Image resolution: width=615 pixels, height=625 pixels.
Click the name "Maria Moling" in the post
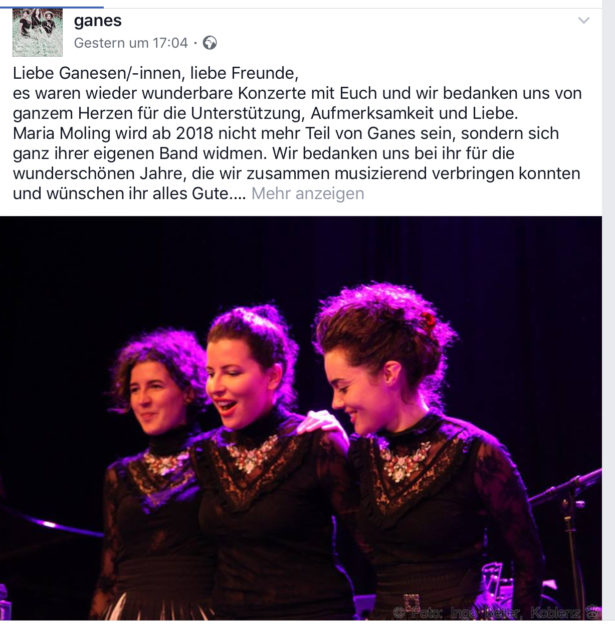61,134
